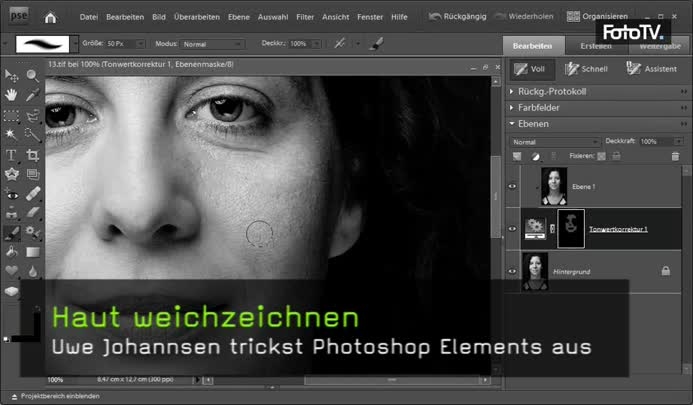
Task: Open the brush Deckkr. opacity dropdown
Action: click(x=316, y=44)
